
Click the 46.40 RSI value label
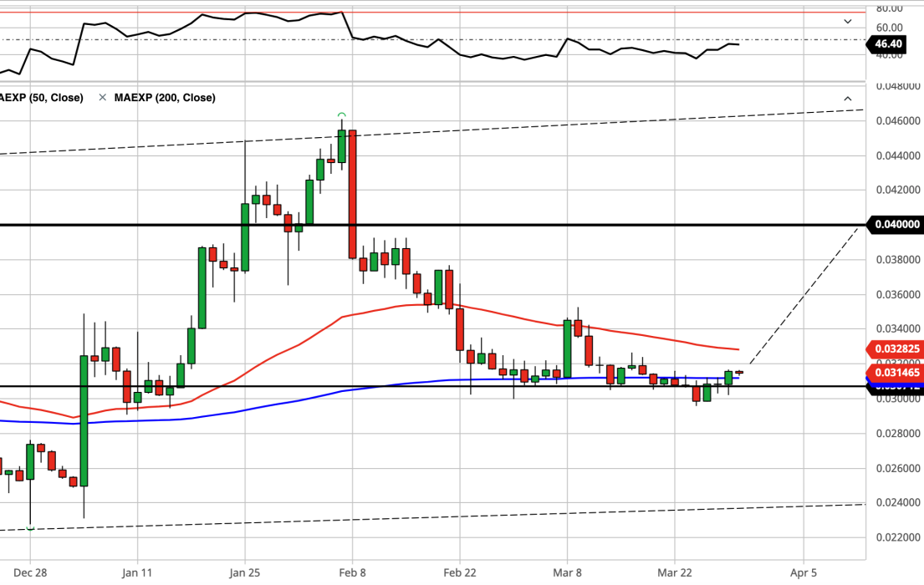tap(887, 43)
